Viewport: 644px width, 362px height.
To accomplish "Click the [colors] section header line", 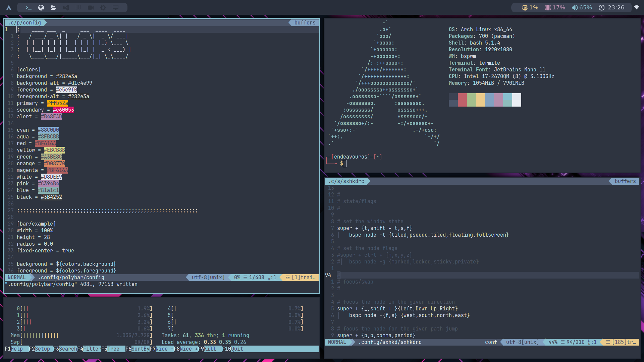I will tap(29, 69).
